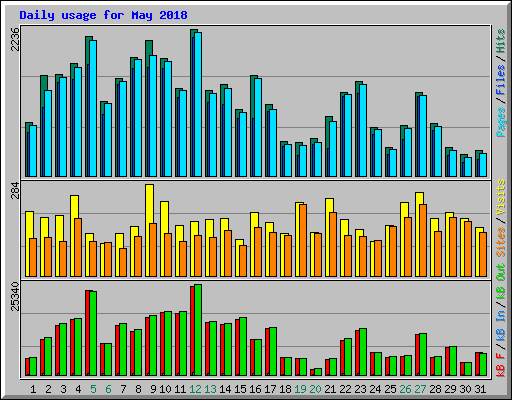Click day label "30" on the x-axis
This screenshot has height=400, width=512.
pos(465,389)
